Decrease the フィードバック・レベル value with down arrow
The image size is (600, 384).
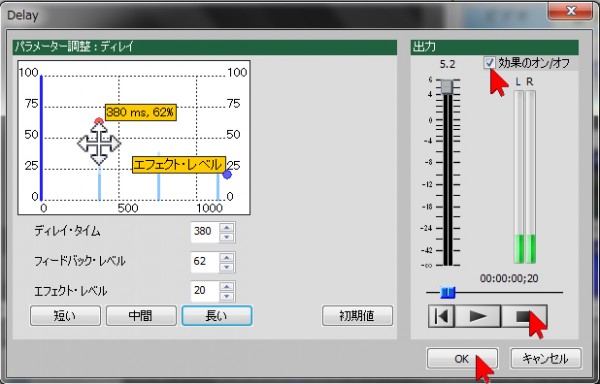point(227,267)
